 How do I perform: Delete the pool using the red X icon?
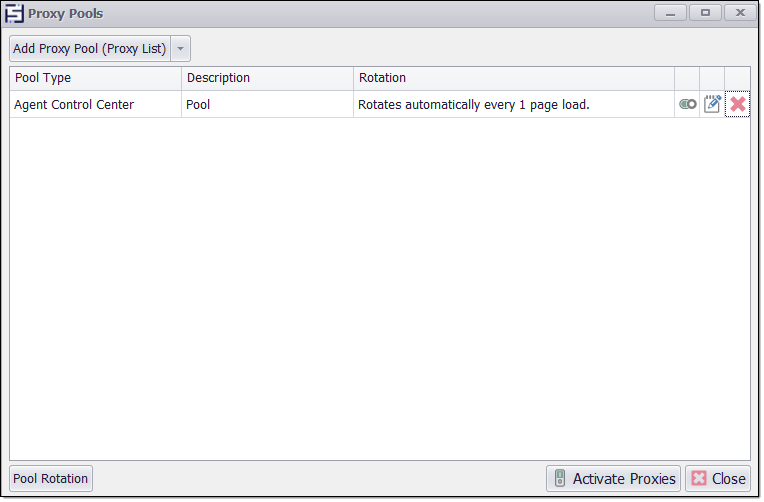coord(738,104)
